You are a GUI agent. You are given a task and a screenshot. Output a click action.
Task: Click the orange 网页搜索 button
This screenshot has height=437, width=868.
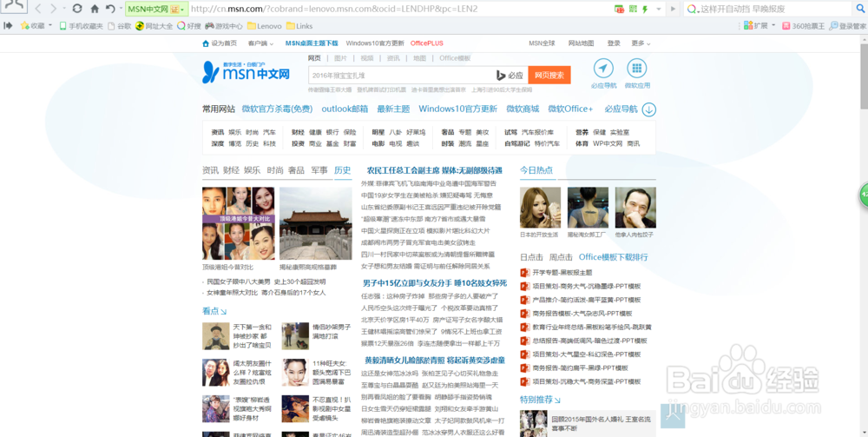tap(549, 76)
